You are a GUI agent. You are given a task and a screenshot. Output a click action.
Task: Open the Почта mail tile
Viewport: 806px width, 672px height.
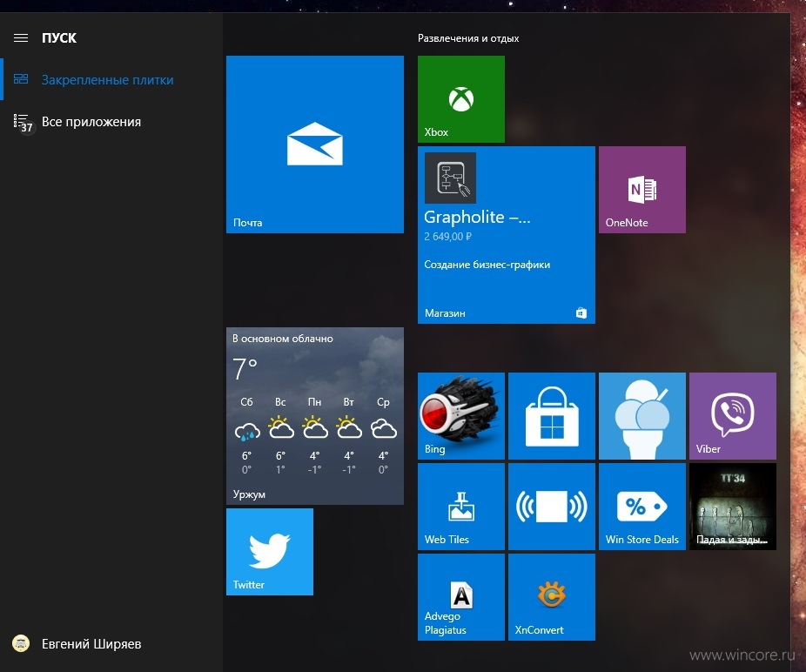pos(314,144)
